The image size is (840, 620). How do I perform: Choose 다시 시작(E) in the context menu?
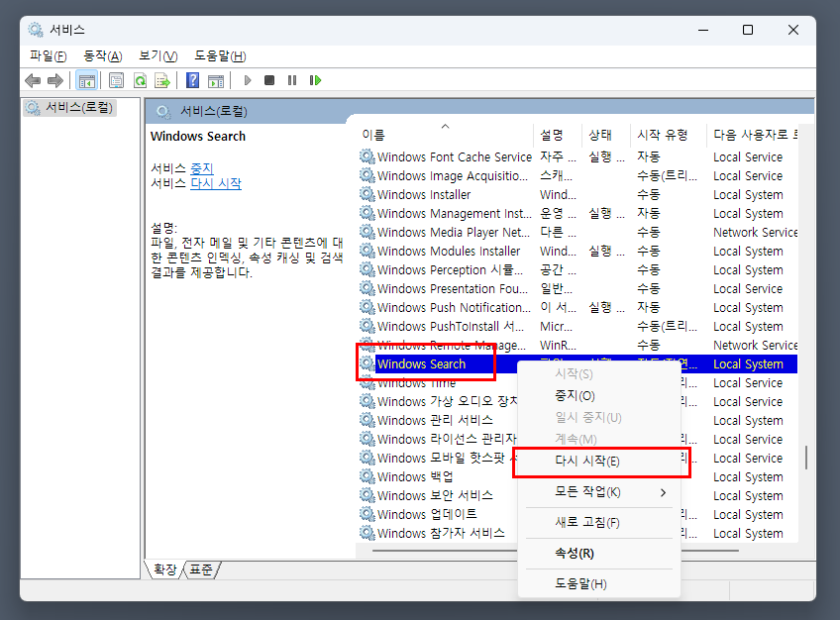(599, 461)
